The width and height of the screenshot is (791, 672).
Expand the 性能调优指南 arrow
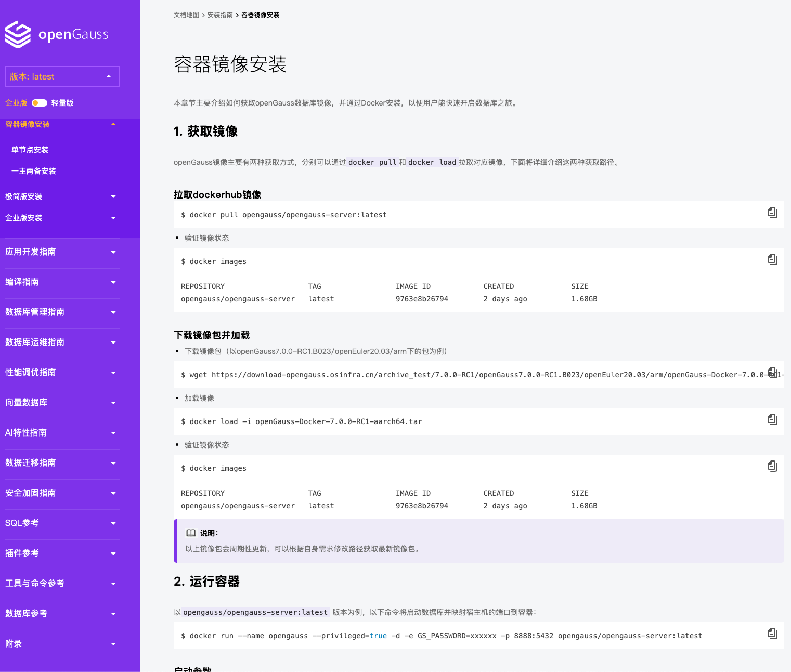113,373
